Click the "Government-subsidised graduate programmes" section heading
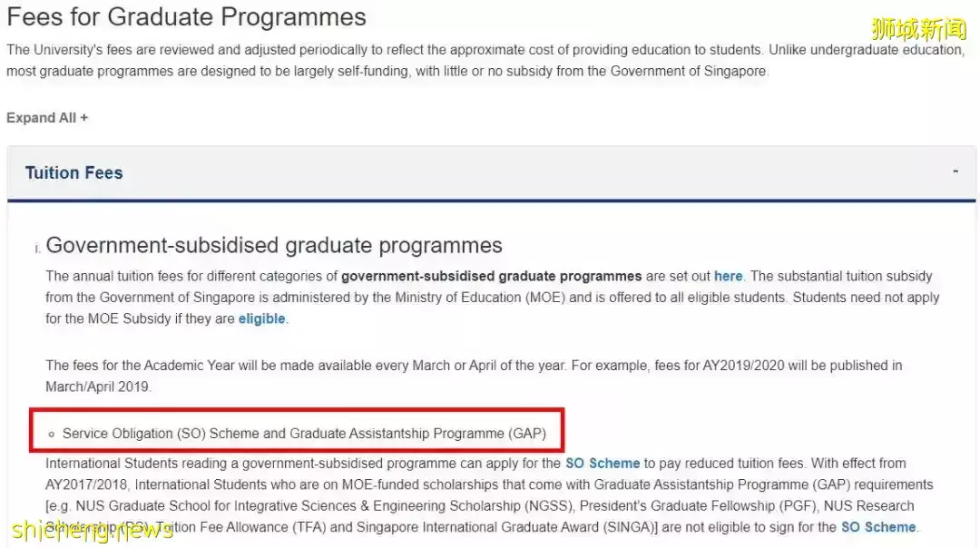Screen dimensions: 980x548 point(273,245)
